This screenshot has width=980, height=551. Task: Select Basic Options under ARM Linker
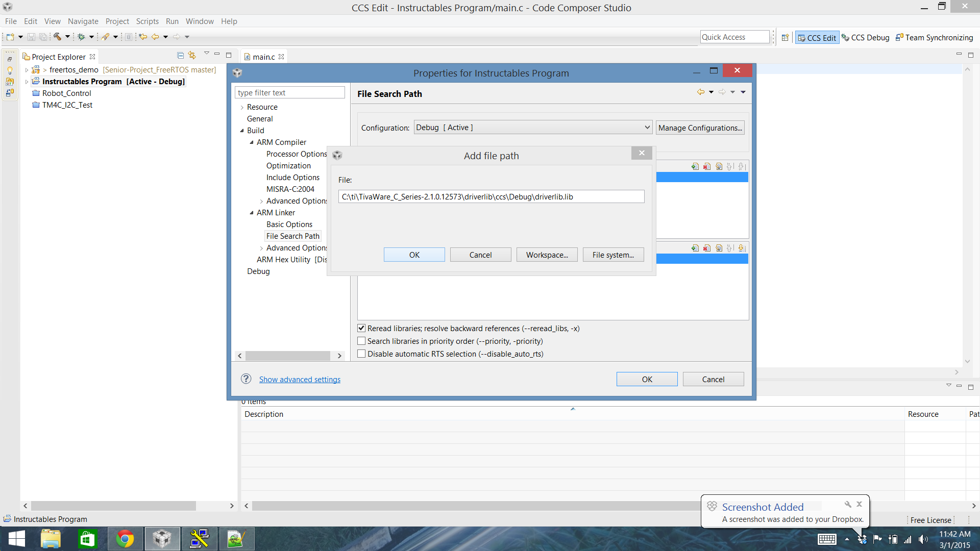tap(289, 224)
